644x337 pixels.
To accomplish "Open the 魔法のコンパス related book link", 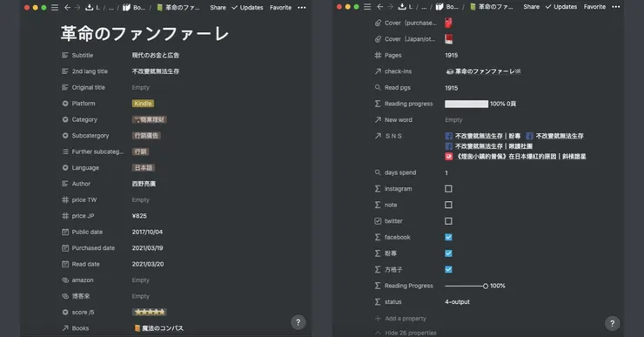I will (x=158, y=328).
